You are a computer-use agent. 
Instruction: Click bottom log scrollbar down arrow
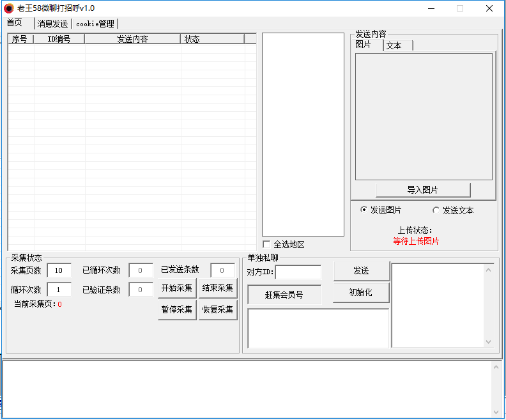[x=496, y=412]
